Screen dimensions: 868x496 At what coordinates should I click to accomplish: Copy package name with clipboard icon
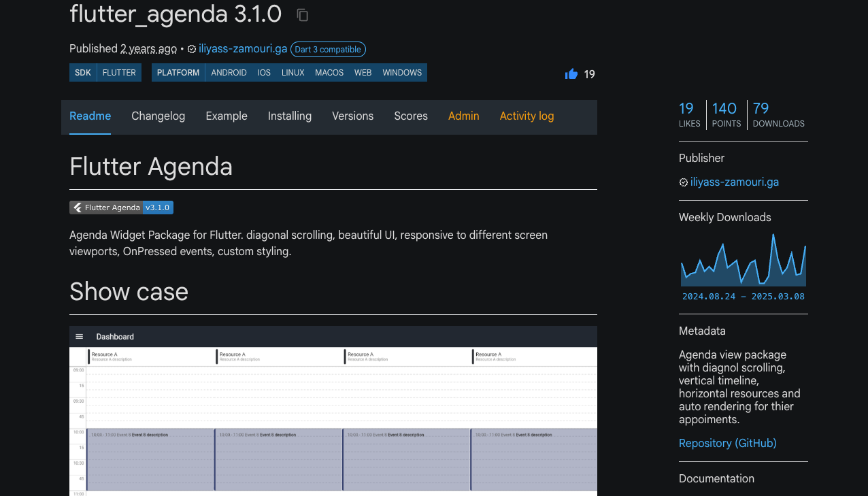[303, 14]
